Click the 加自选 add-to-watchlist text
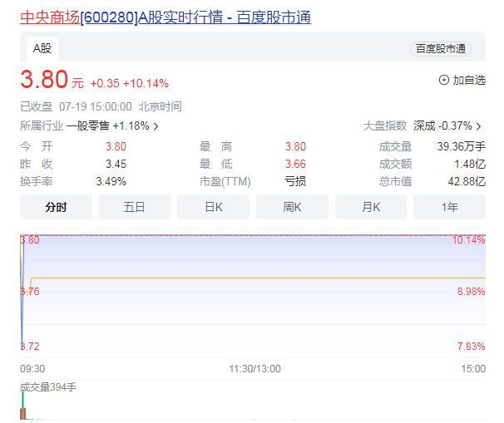This screenshot has height=423, width=504. pyautogui.click(x=469, y=81)
